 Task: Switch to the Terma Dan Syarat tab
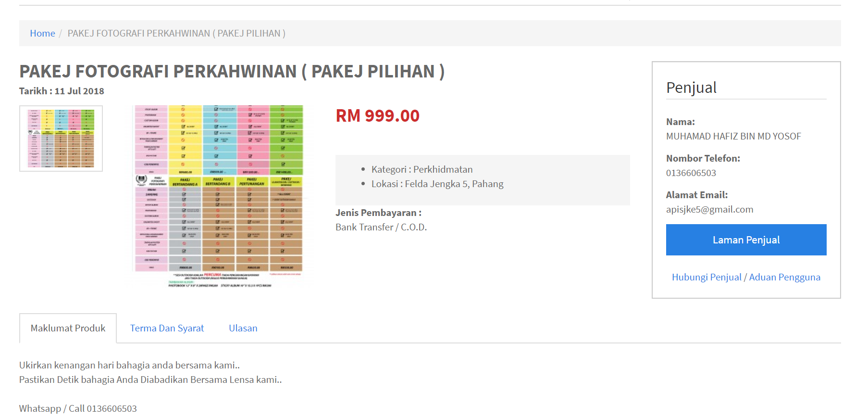[x=167, y=328]
